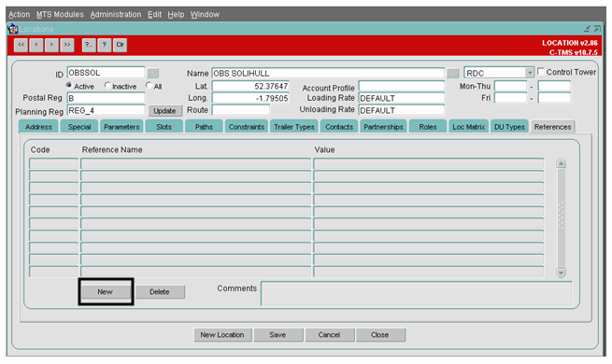The image size is (612, 364).
Task: Click the Long. field -1.79505
Action: click(250, 98)
